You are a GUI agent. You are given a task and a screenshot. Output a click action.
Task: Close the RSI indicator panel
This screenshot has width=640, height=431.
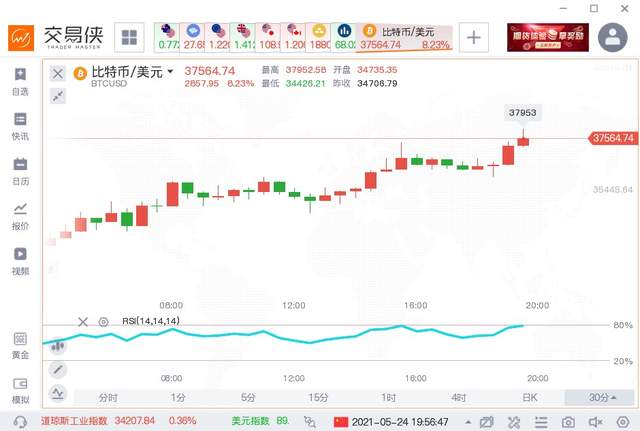point(83,322)
